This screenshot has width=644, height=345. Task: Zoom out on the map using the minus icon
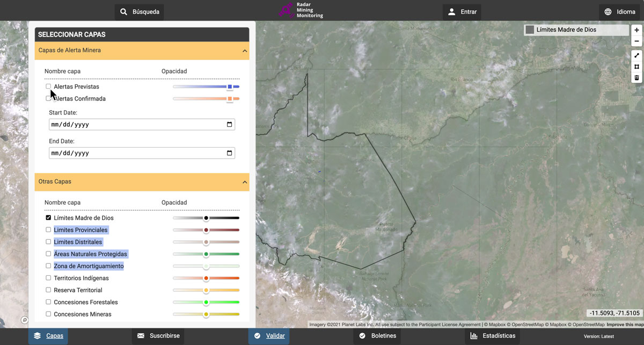tap(636, 41)
